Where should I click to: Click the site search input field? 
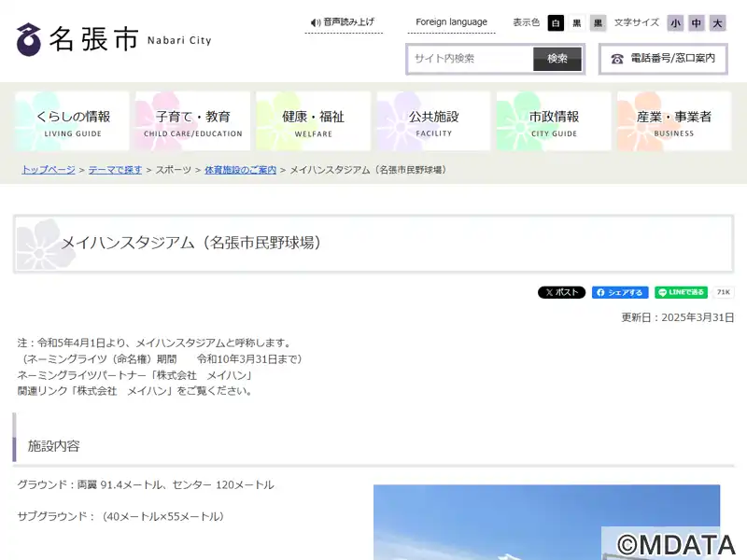pos(471,59)
